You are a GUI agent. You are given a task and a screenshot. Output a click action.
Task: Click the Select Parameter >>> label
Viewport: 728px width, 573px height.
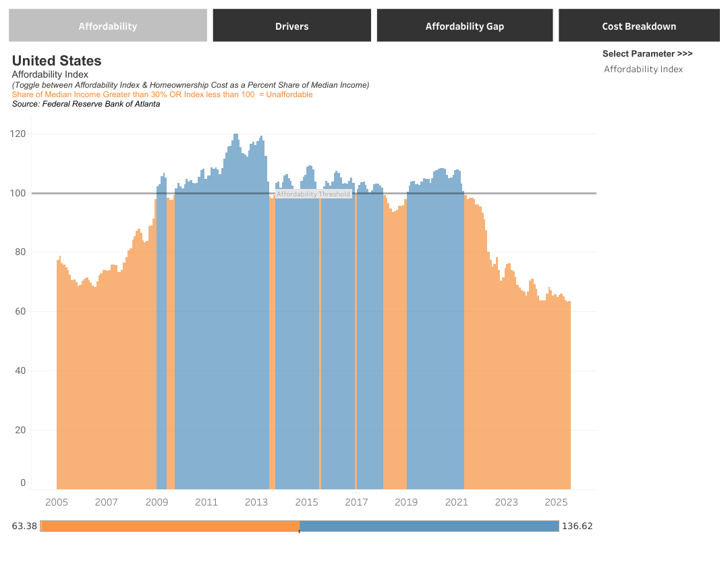647,53
